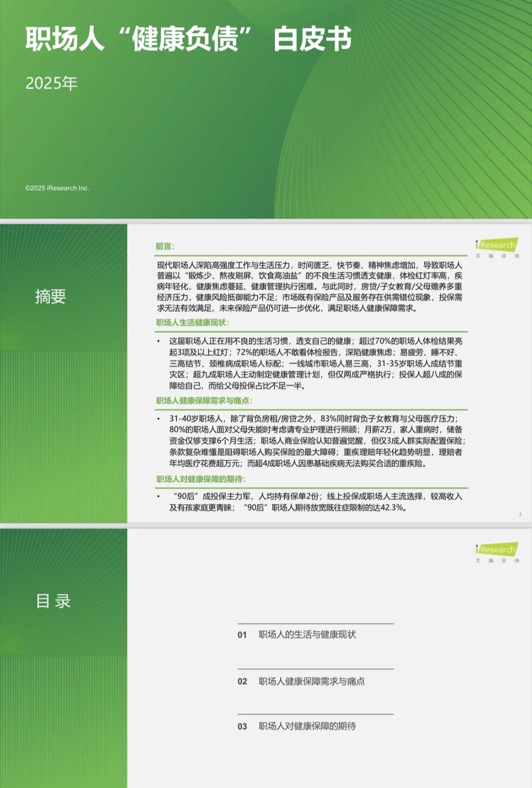
Task: Select the 职场人对健康保障的期待: heading in summary
Action: [201, 479]
